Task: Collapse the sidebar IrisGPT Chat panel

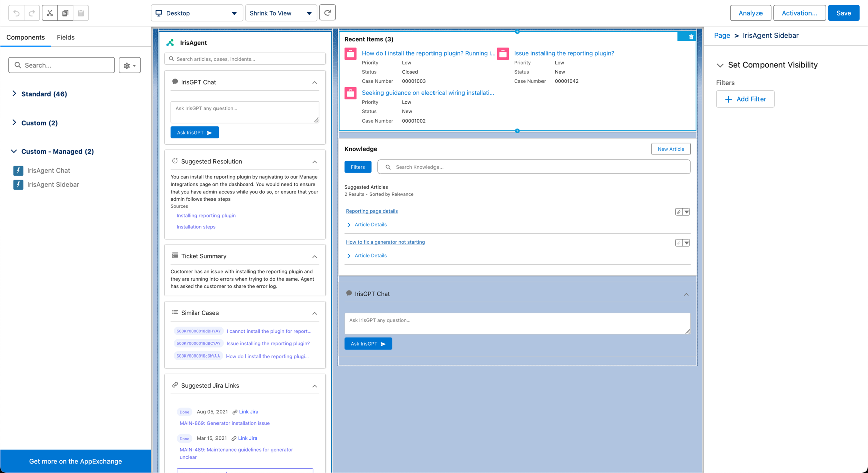Action: coord(315,83)
